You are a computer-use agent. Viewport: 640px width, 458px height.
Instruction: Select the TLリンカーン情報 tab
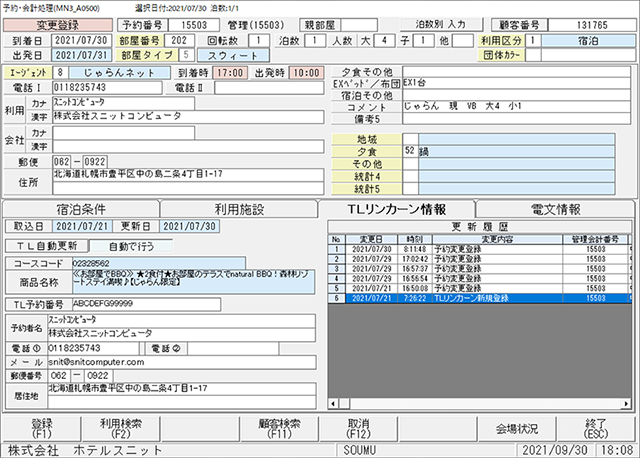coord(397,209)
